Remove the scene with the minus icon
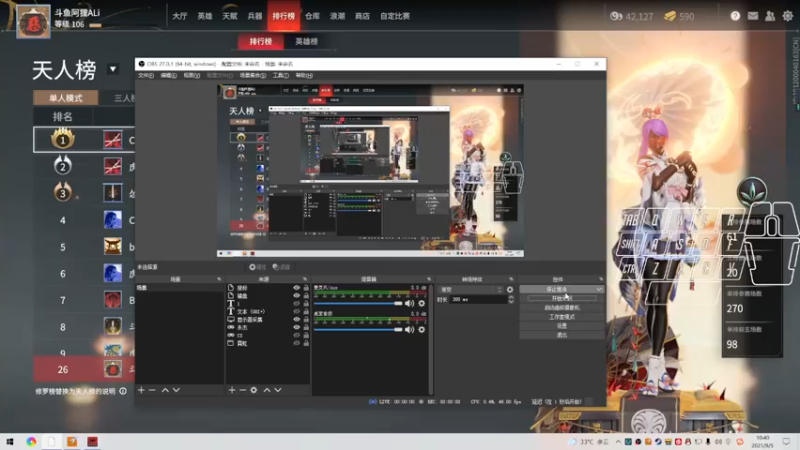The width and height of the screenshot is (800, 450). click(x=152, y=390)
